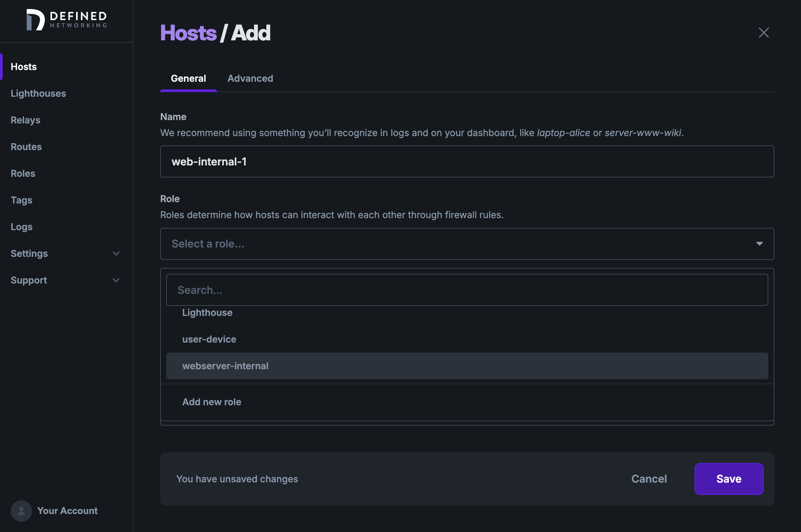Select the webserver-internal role
Screen dimensions: 801x532
tap(225, 366)
